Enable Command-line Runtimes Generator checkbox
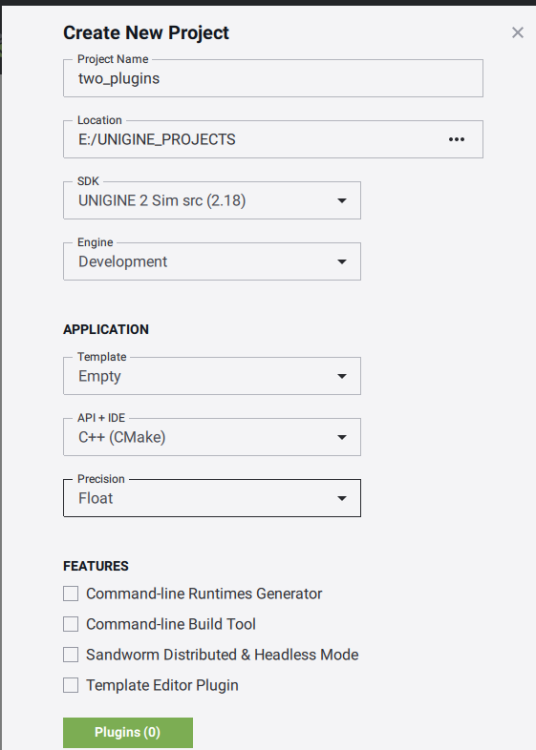 (x=71, y=594)
